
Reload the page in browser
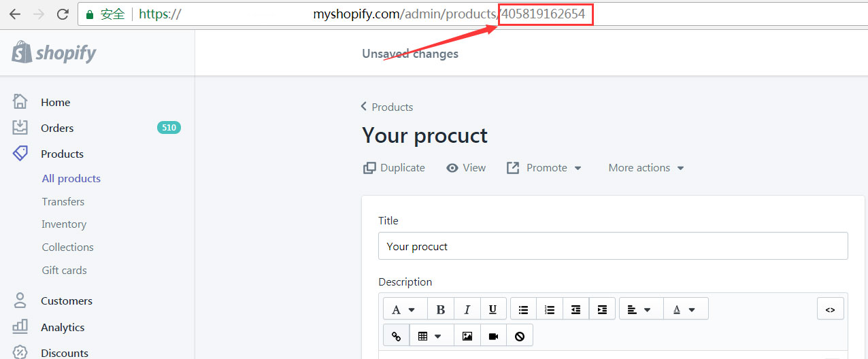coord(63,14)
